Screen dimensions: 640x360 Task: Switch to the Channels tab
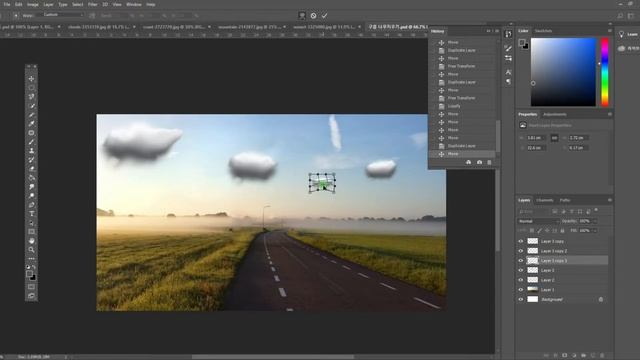point(544,200)
